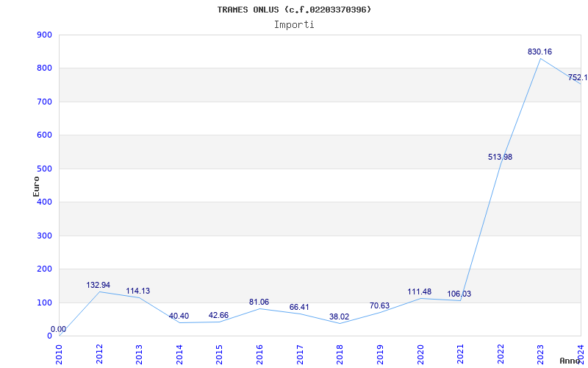Select the 106.03 data label
Image resolution: width=588 pixels, height=368 pixels.
(459, 294)
